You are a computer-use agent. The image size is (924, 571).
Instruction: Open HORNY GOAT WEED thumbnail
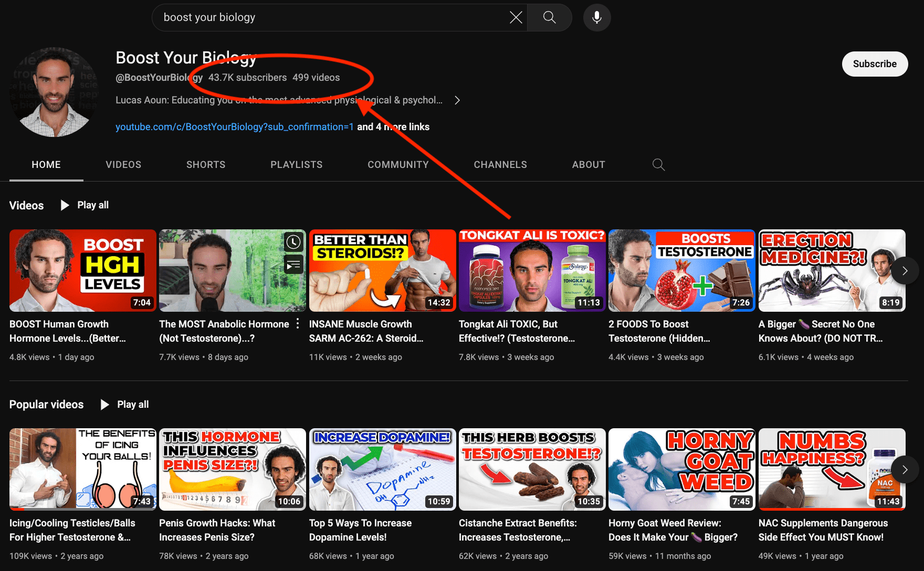click(682, 469)
